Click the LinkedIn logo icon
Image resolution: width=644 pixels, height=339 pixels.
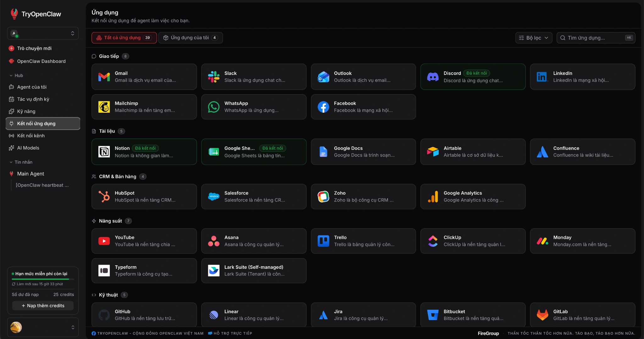click(542, 77)
